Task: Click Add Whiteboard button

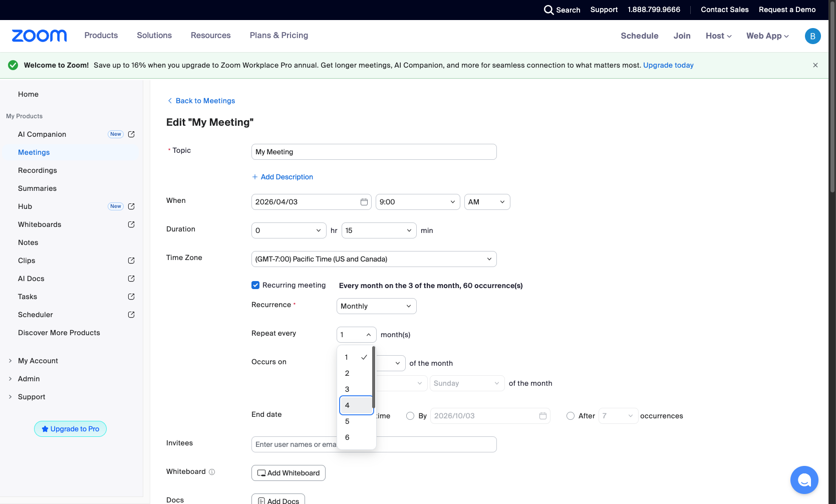Action: [x=289, y=473]
